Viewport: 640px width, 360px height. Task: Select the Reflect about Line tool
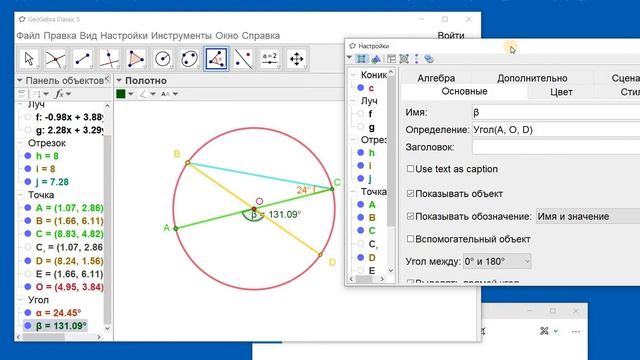pyautogui.click(x=243, y=59)
